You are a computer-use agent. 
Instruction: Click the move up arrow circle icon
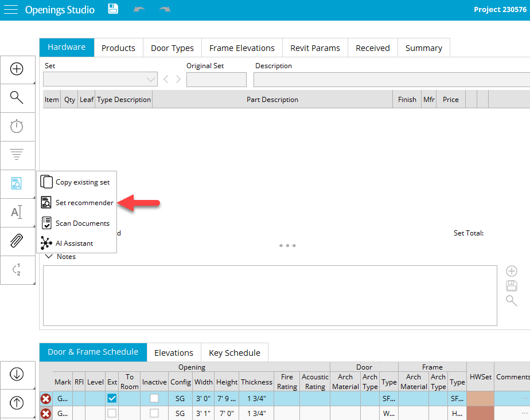(17, 402)
